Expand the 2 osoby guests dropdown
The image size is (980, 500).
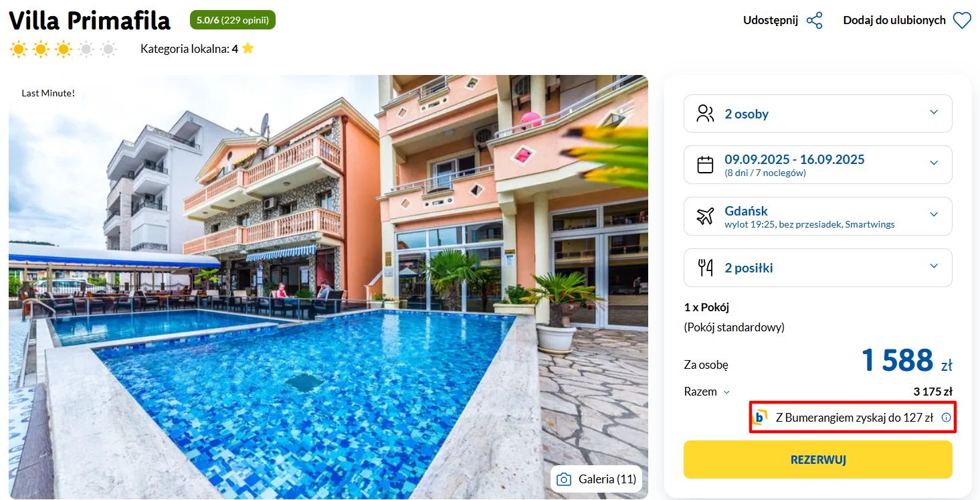pos(817,114)
